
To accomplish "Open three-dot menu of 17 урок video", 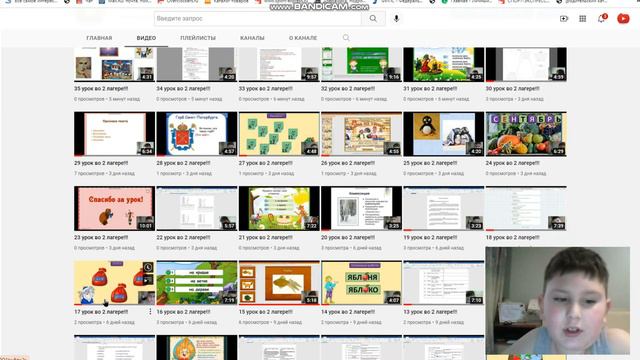I will [150, 311].
